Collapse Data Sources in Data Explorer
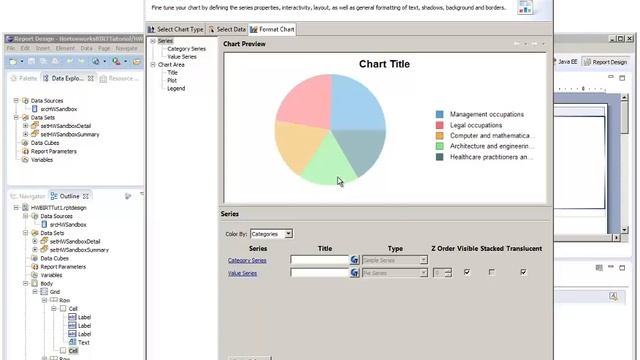The image size is (640, 360). [x=16, y=100]
